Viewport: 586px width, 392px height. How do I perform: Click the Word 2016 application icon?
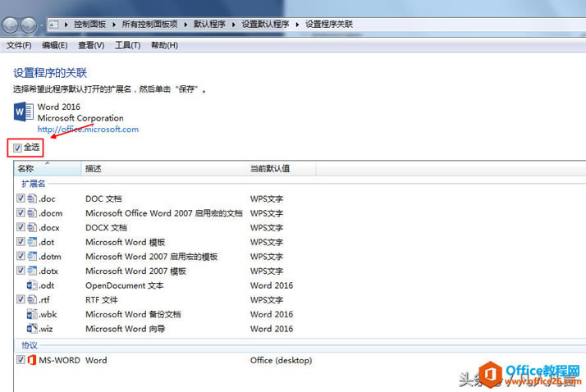[24, 113]
